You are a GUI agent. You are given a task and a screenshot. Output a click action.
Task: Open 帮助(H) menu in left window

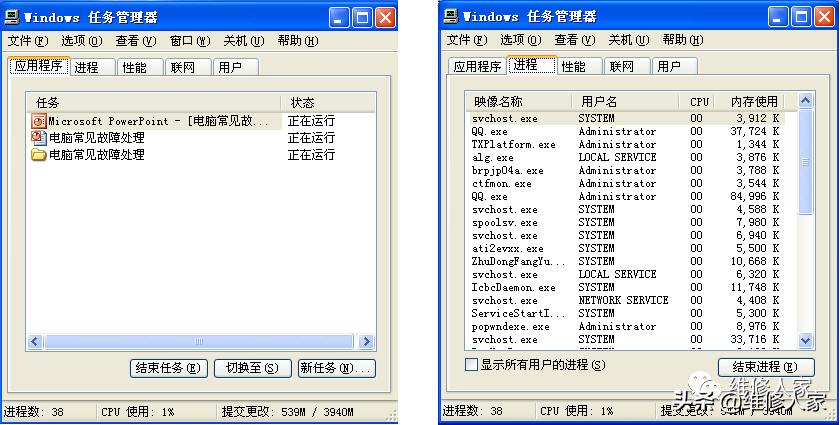298,41
